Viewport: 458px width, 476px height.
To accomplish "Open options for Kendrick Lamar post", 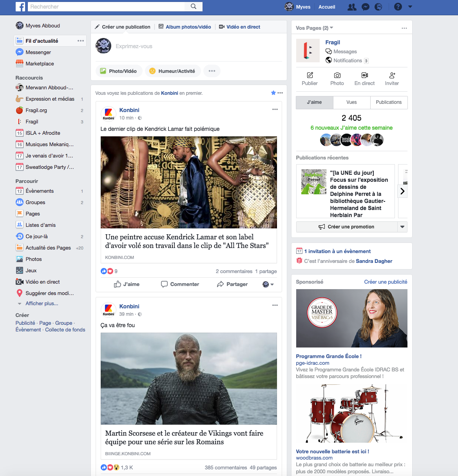I will [275, 109].
